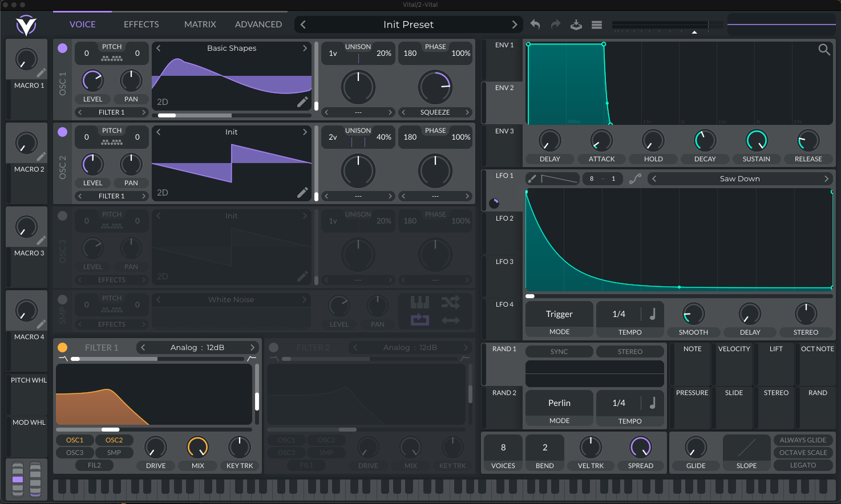Open the OSC 1 Squeeze distortion selector

click(x=435, y=112)
